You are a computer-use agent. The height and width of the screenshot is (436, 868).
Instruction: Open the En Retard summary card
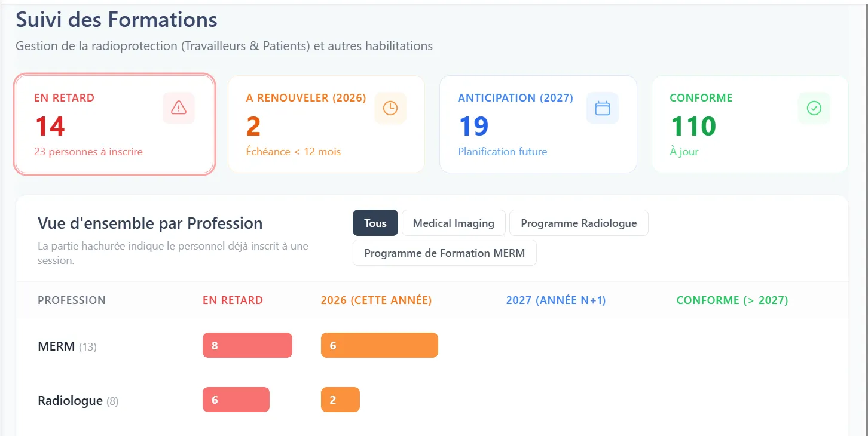(x=114, y=124)
